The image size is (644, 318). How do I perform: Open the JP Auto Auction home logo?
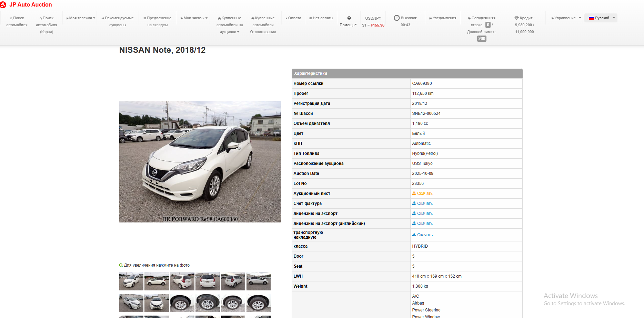[26, 5]
